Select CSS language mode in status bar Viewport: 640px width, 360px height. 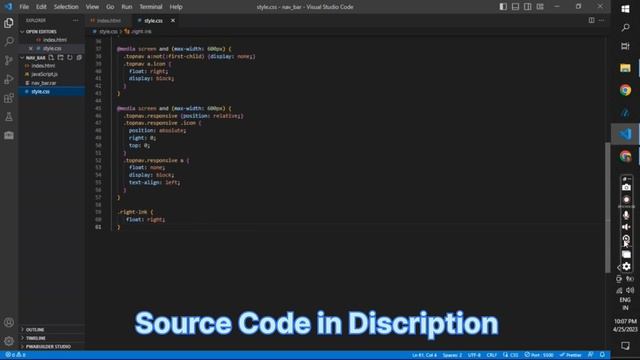point(511,355)
